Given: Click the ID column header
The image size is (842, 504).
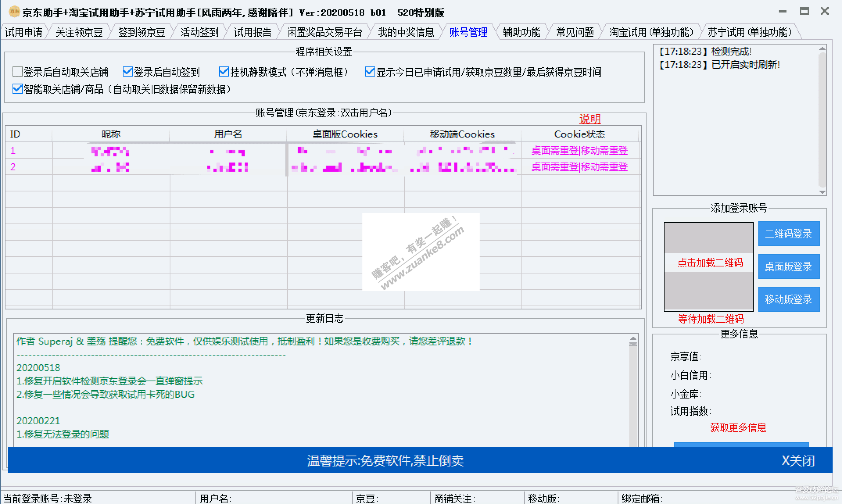Looking at the screenshot, I should (x=29, y=134).
